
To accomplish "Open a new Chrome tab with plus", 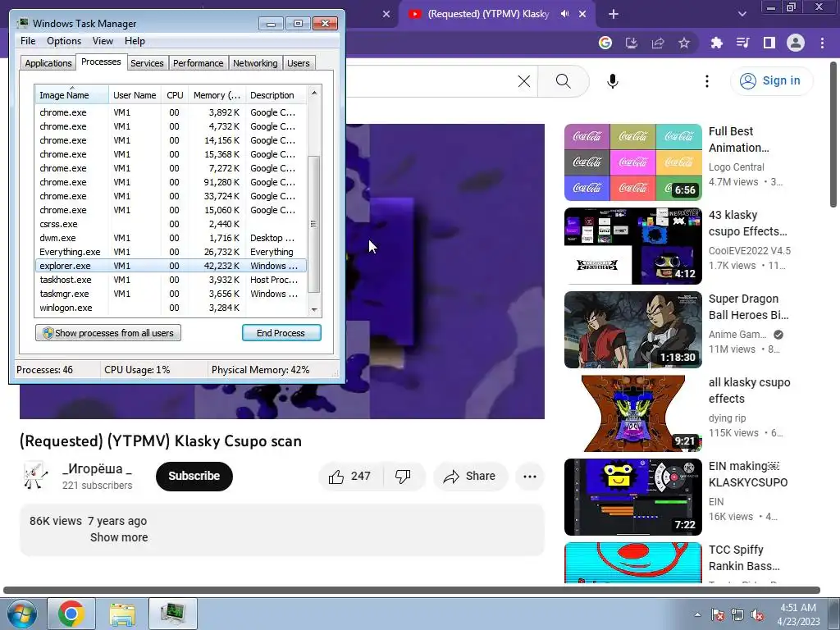I will pos(614,15).
